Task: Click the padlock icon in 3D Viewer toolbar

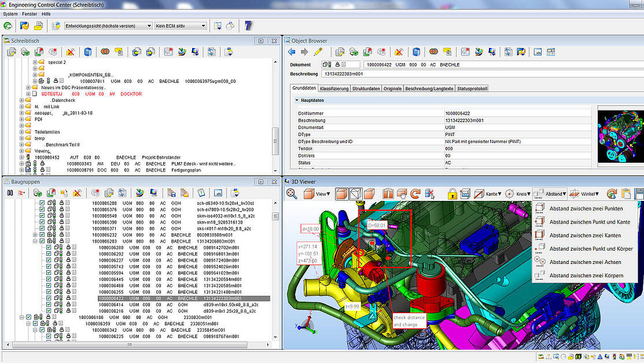Action: [452, 193]
